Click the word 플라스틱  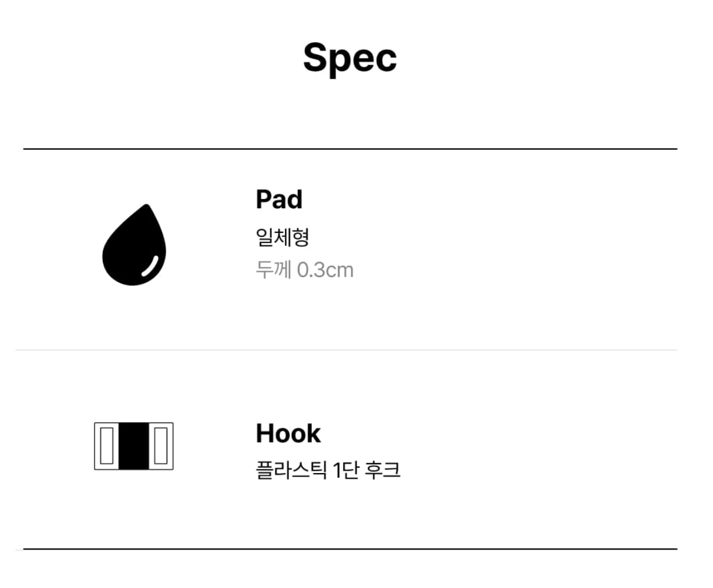click(291, 470)
